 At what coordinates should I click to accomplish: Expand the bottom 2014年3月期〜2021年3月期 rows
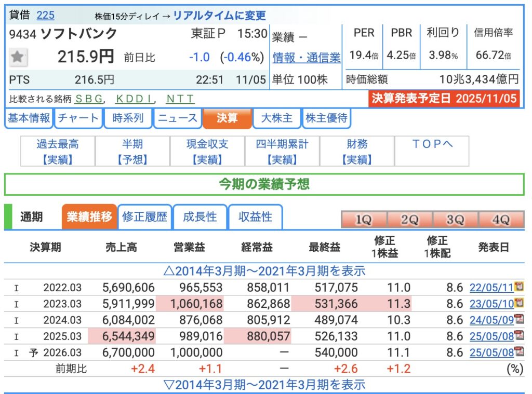pyautogui.click(x=264, y=385)
